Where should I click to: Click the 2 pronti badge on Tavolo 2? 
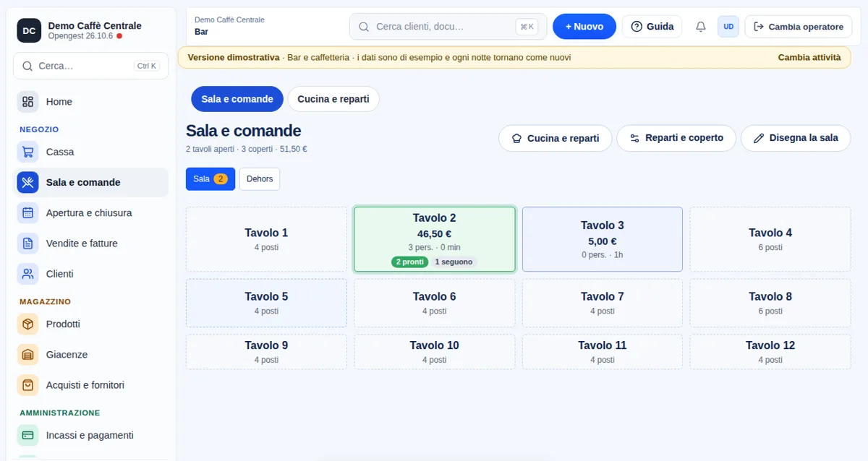pos(409,262)
